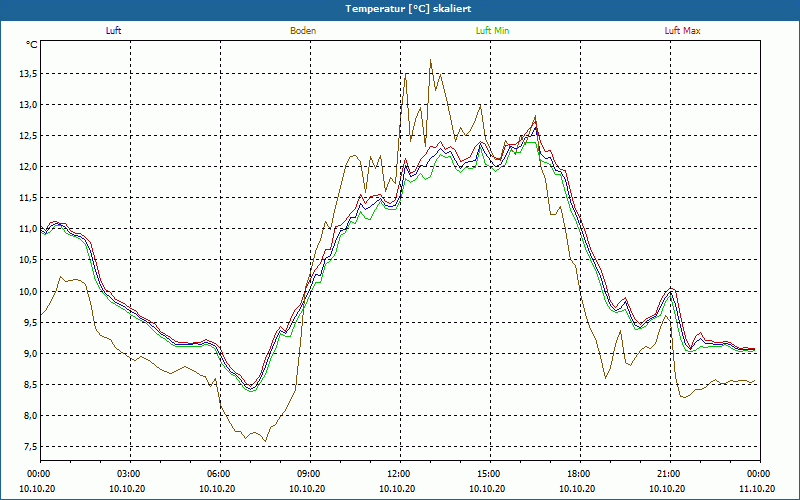The image size is (800, 500).
Task: Select the 21:00 time axis label
Action: coord(669,474)
